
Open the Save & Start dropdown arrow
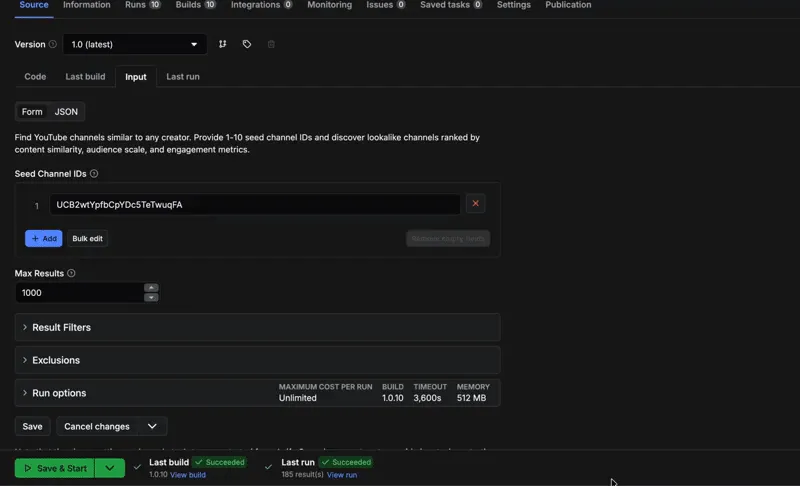pyautogui.click(x=110, y=468)
